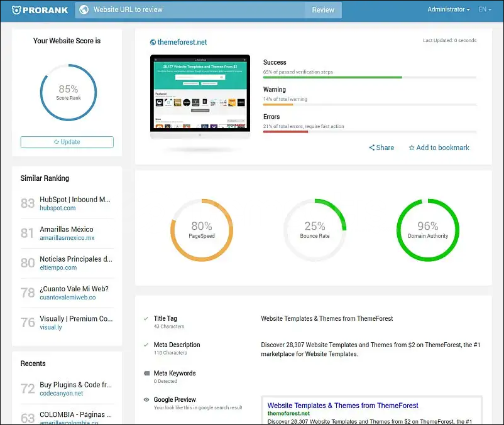Click the rank number 83

coord(28,203)
